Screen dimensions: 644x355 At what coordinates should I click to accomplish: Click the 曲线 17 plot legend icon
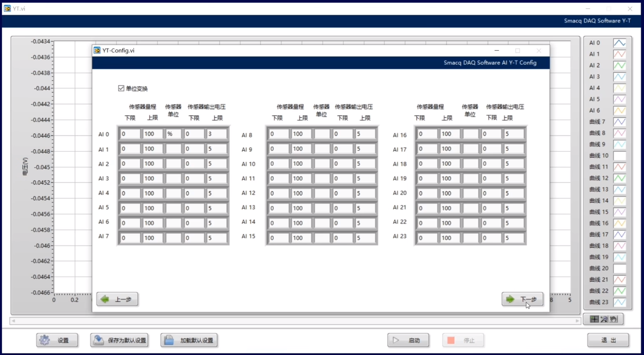pos(620,234)
